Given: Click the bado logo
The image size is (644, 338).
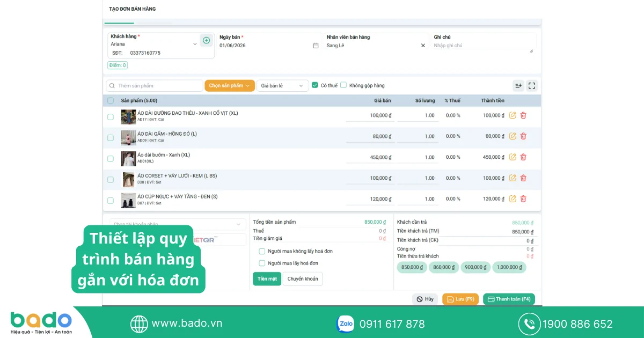Looking at the screenshot, I should 41,322.
